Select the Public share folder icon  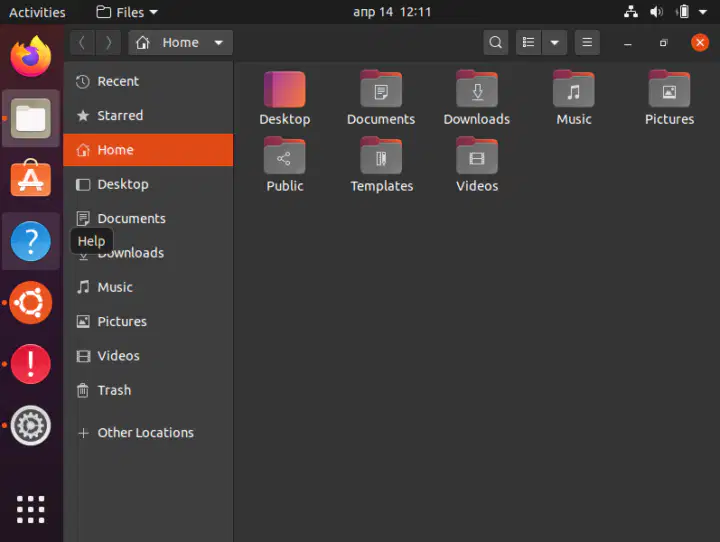tap(284, 155)
